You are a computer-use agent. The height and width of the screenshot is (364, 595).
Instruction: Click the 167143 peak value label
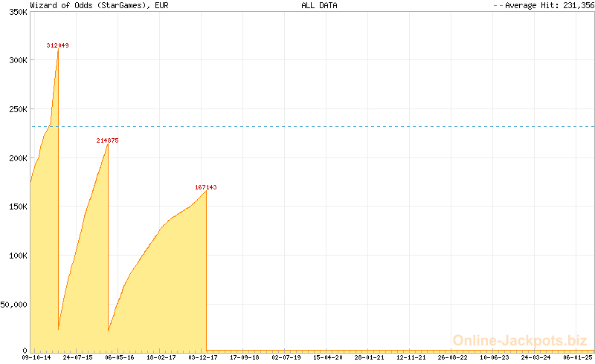click(205, 187)
